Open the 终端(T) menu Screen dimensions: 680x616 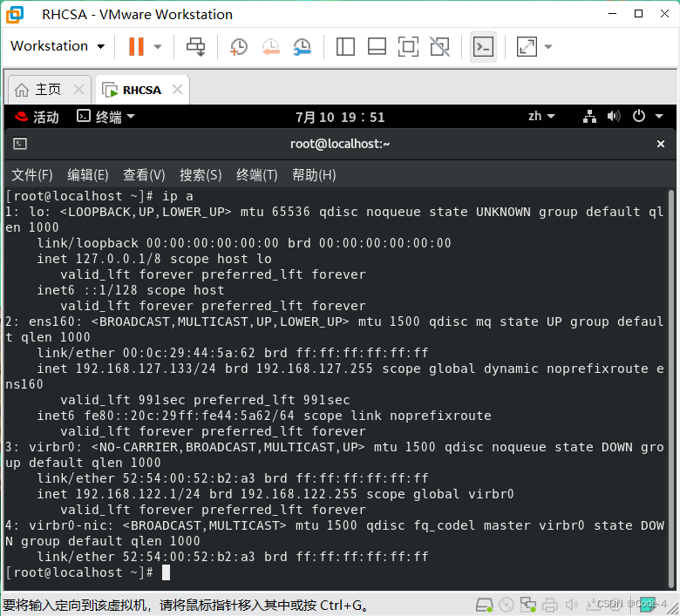click(256, 175)
